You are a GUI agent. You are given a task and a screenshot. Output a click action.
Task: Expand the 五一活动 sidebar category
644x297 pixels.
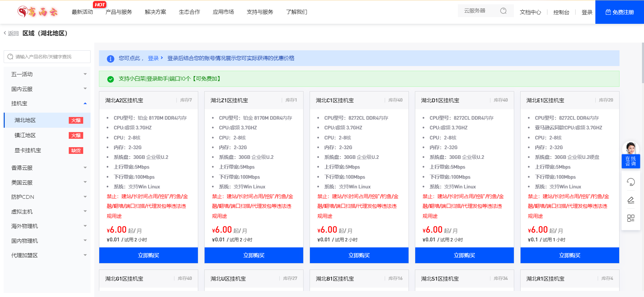(47, 74)
